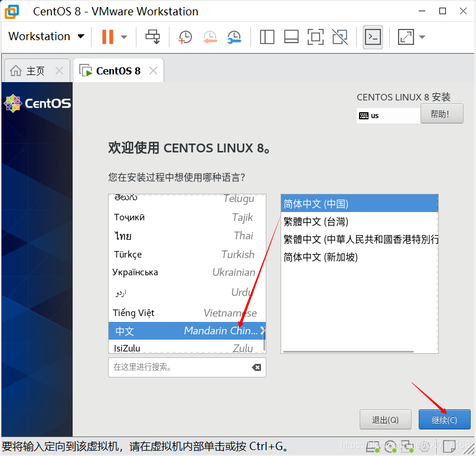
Task: Clear the language search field
Action: 256,367
